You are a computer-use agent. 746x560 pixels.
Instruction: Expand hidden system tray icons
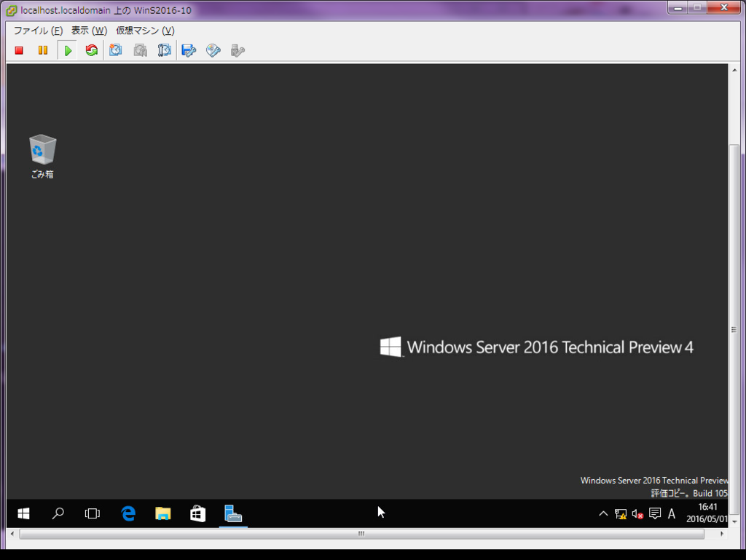(x=603, y=513)
